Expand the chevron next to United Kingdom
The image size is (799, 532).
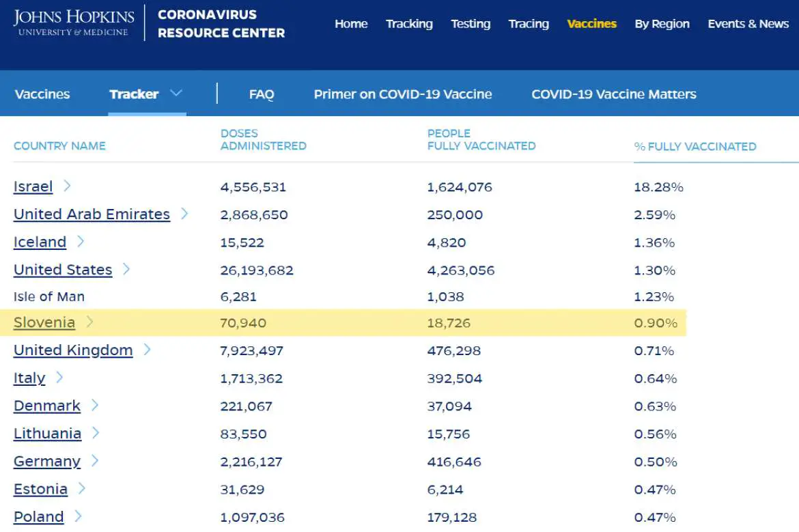tap(147, 350)
